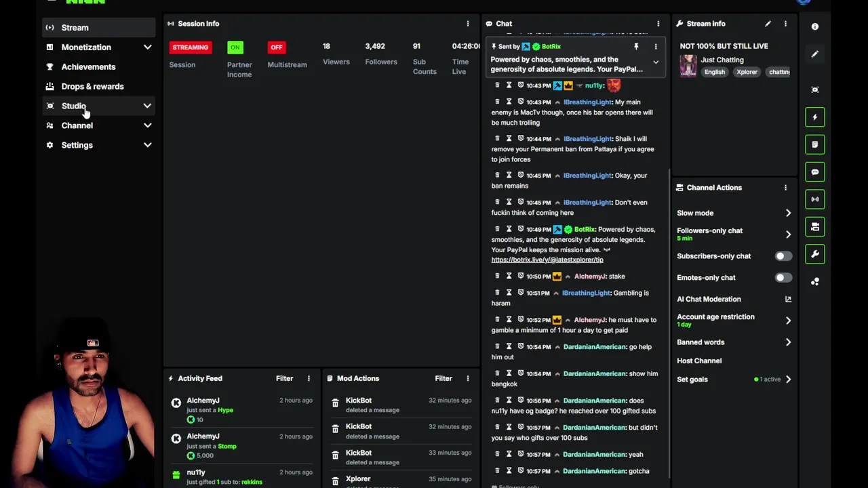The width and height of the screenshot is (868, 488).
Task: Click the chat panel scrollbar
Action: click(670, 324)
